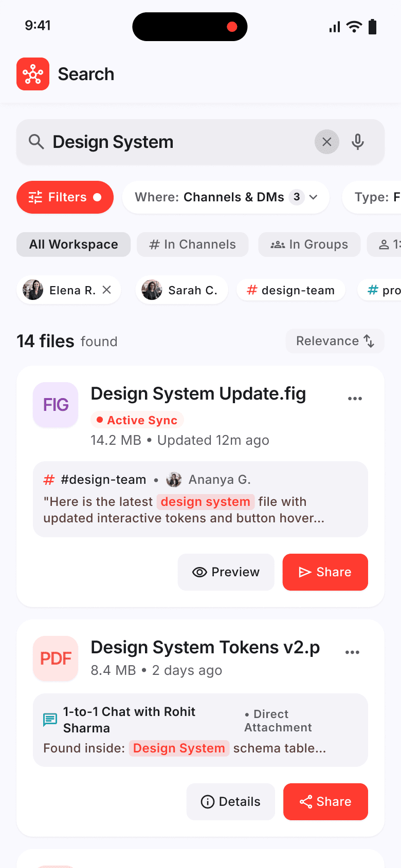Screen dimensions: 401x868
Task: Tap the 14 files found count
Action: (x=67, y=341)
